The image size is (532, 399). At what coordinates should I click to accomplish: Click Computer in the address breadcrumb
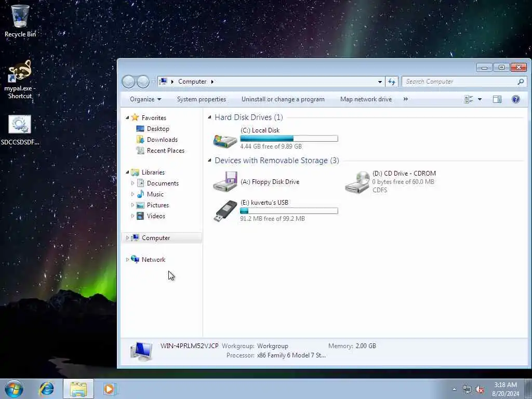pos(192,82)
